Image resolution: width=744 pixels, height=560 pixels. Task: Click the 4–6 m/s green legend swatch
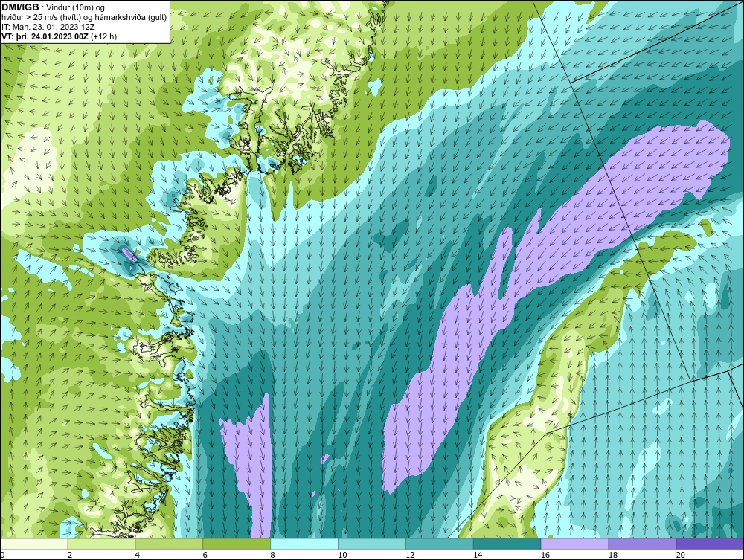point(169,544)
